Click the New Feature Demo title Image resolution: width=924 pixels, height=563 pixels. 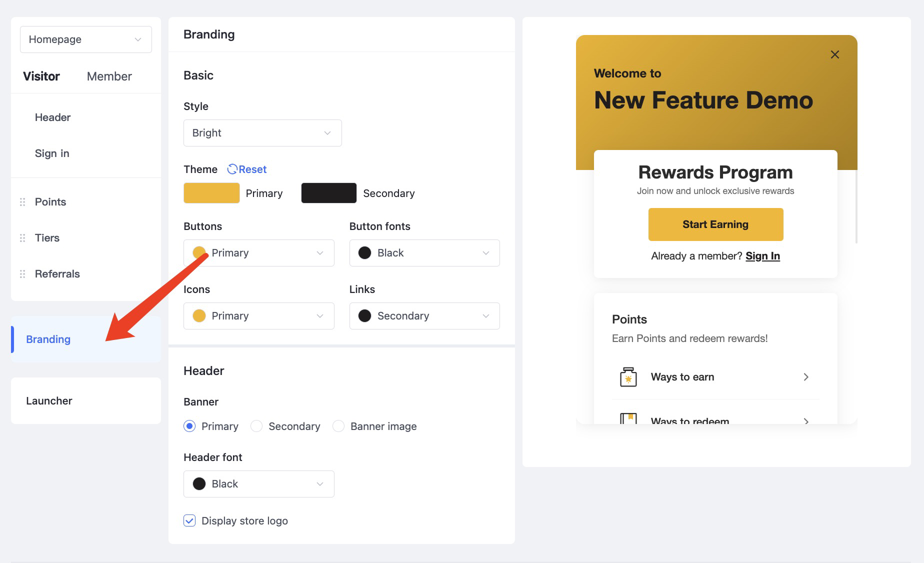703,100
